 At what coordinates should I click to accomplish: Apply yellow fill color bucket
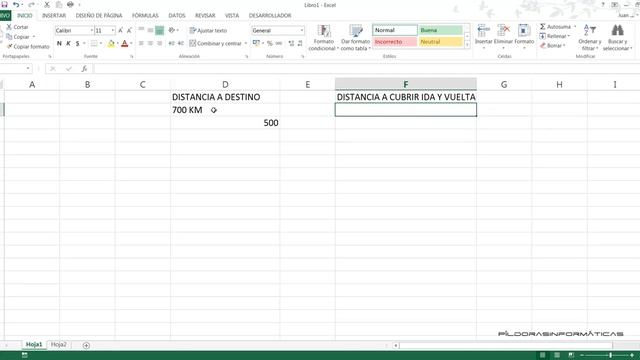[x=111, y=43]
